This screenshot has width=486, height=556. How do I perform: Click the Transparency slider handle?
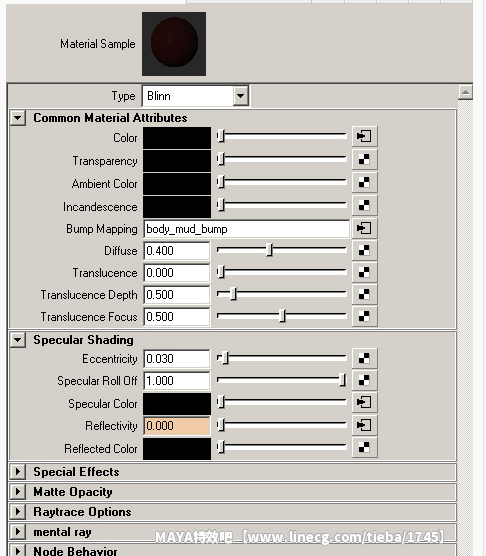[221, 159]
